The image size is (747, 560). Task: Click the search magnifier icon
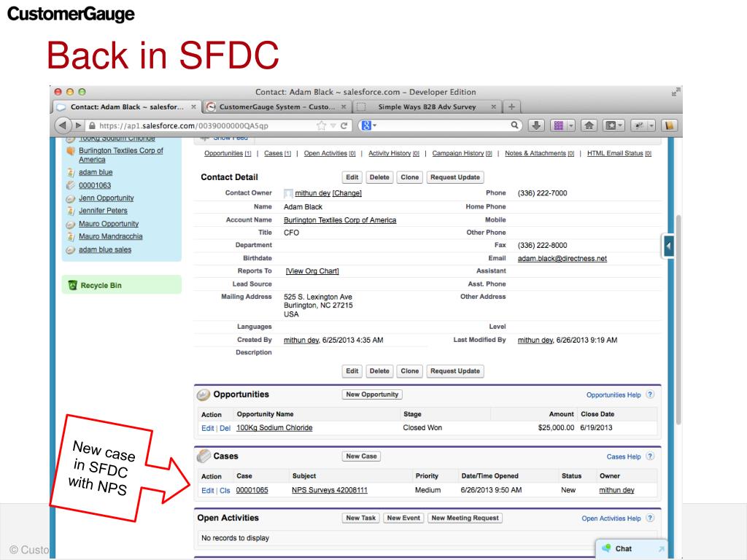pyautogui.click(x=514, y=125)
